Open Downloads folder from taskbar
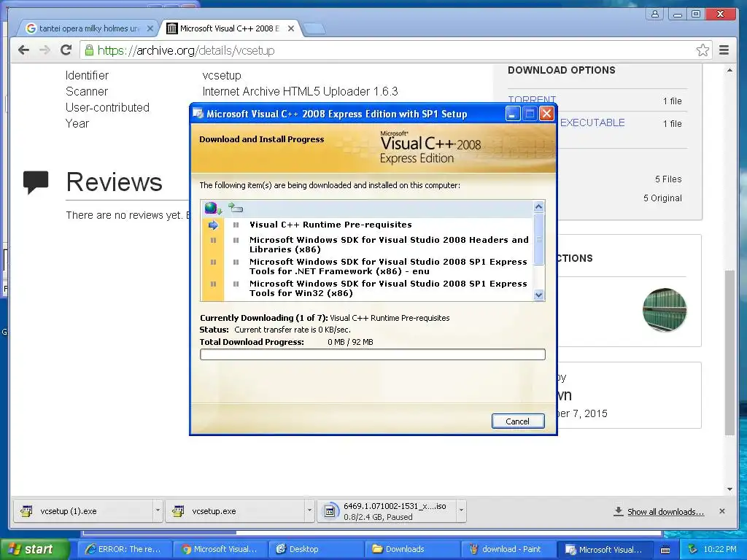Image resolution: width=747 pixels, height=560 pixels. tap(411, 549)
